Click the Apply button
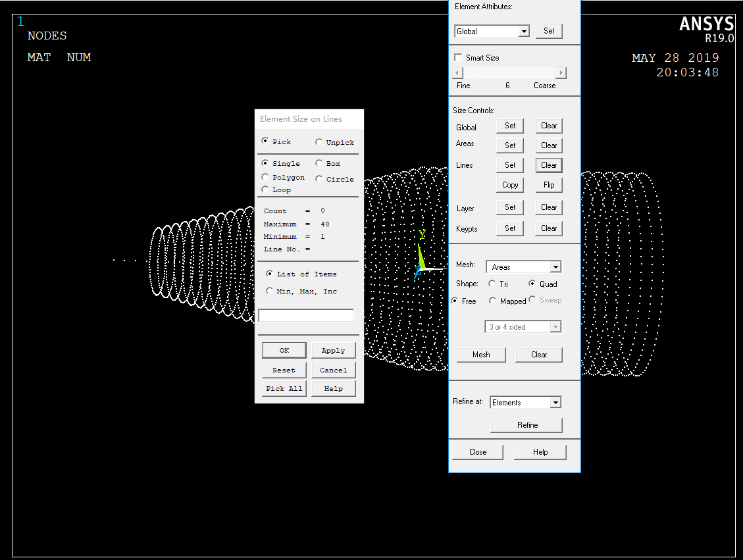Image resolution: width=743 pixels, height=560 pixels. pos(333,351)
